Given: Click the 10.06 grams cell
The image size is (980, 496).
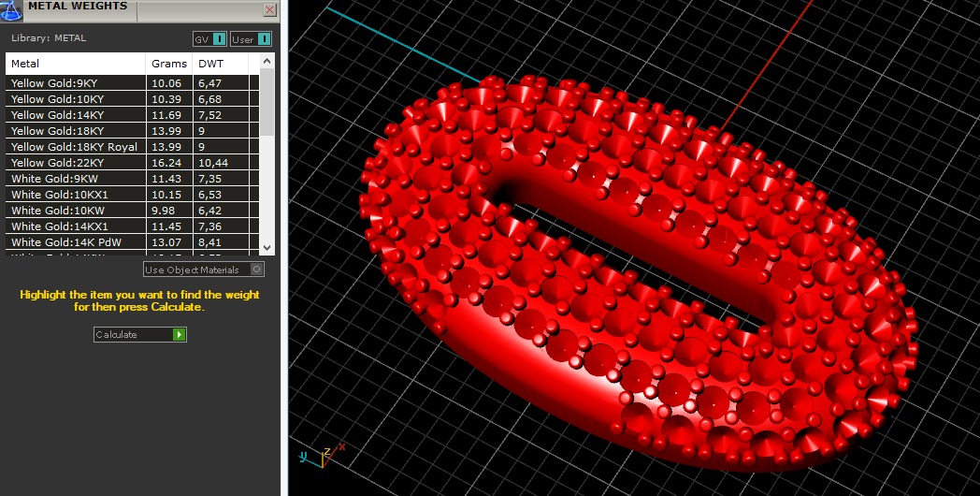Looking at the screenshot, I should (x=169, y=83).
